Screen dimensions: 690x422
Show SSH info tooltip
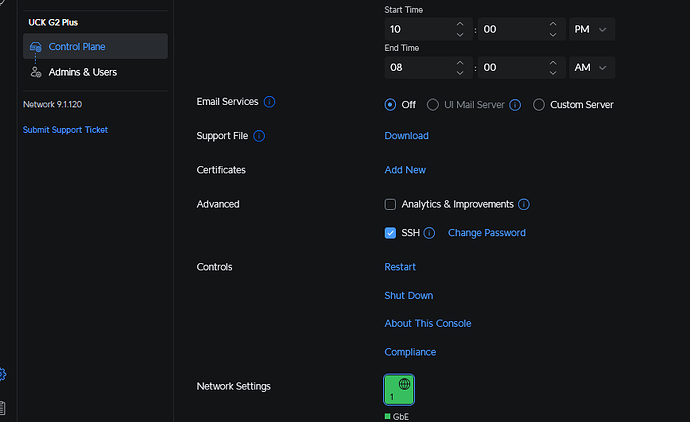point(429,233)
